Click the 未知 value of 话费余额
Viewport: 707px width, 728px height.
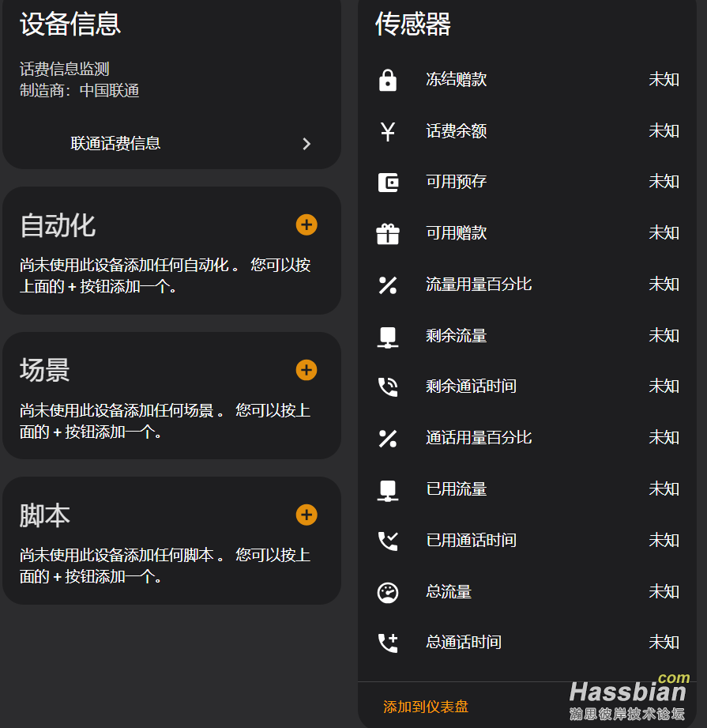(x=664, y=131)
